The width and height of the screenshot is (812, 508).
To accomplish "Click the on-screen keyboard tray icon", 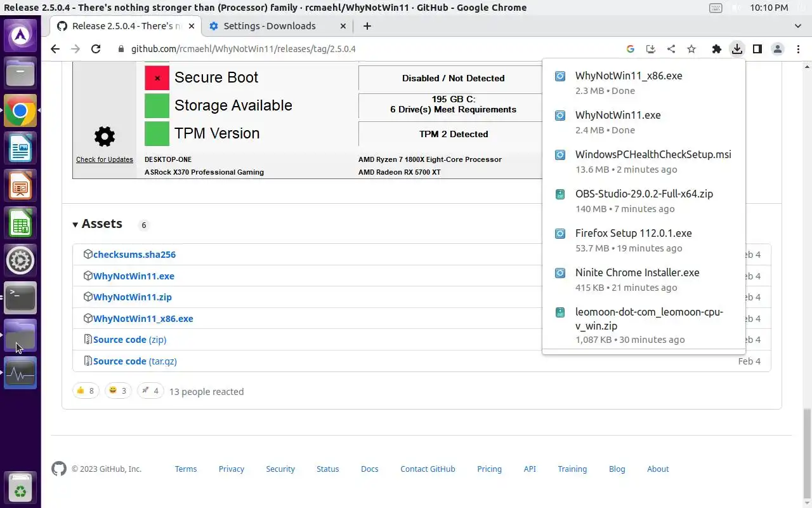I will [x=716, y=8].
